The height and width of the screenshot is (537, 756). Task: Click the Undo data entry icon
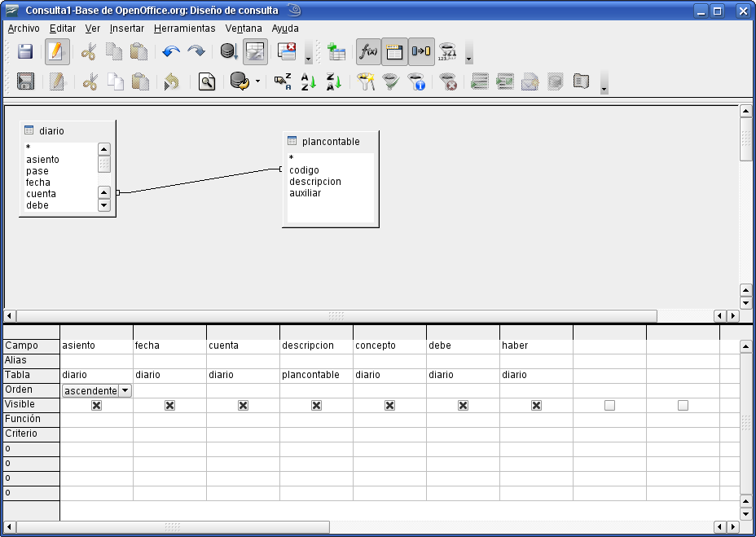pyautogui.click(x=171, y=81)
